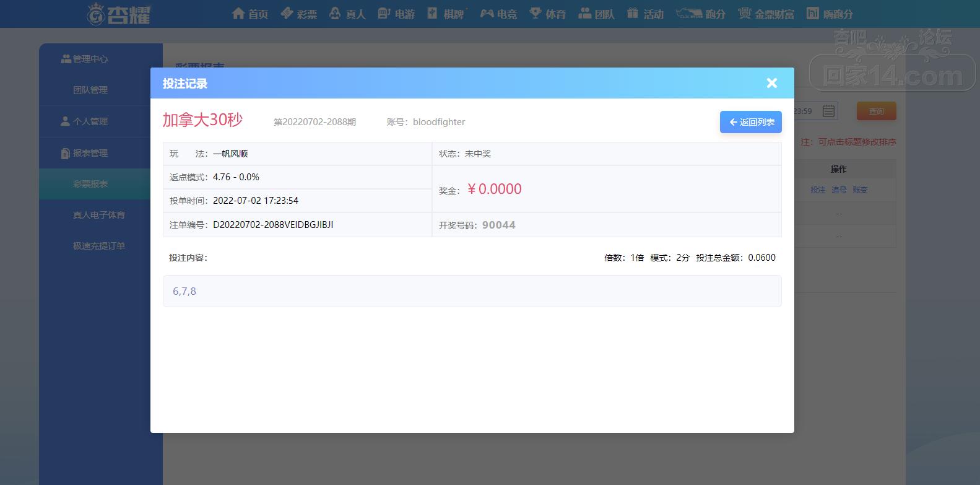Click the bet time 2022-07-02 17:23:54
Screen dimensions: 980x485
coord(256,201)
